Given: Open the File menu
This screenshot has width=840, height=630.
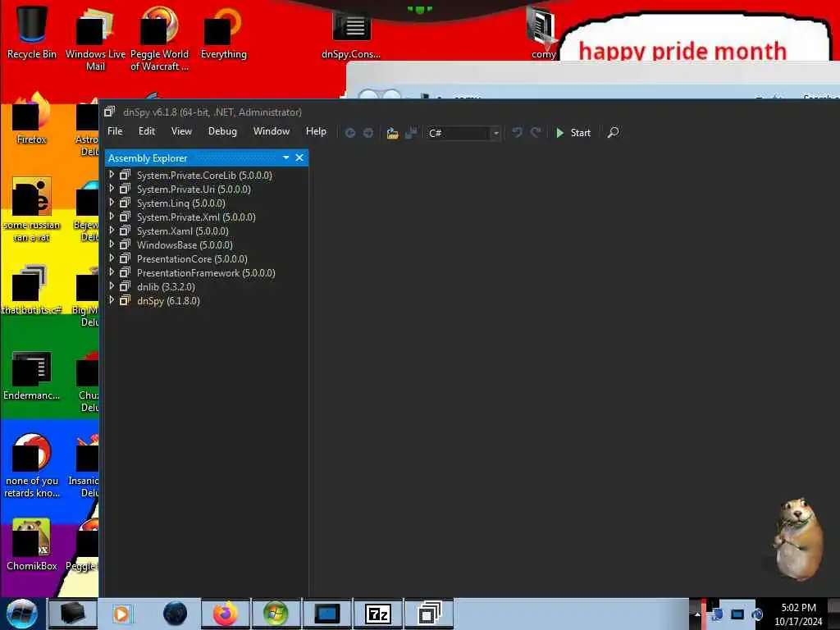Looking at the screenshot, I should pyautogui.click(x=115, y=131).
